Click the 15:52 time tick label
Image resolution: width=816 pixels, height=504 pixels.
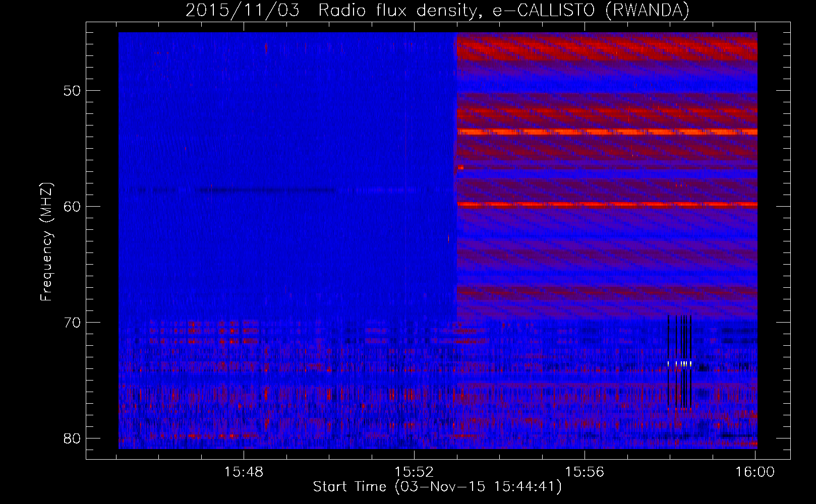click(x=414, y=472)
